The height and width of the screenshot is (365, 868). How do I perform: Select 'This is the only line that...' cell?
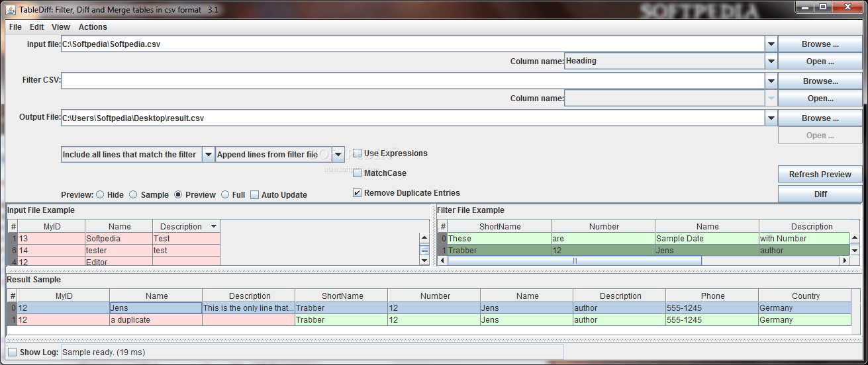[x=248, y=308]
